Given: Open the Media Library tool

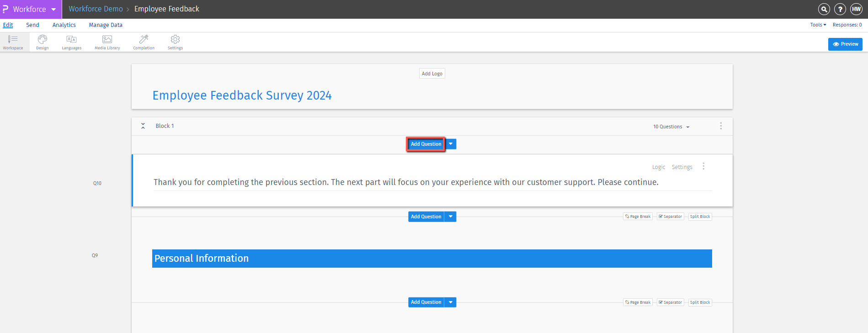Looking at the screenshot, I should tap(107, 42).
